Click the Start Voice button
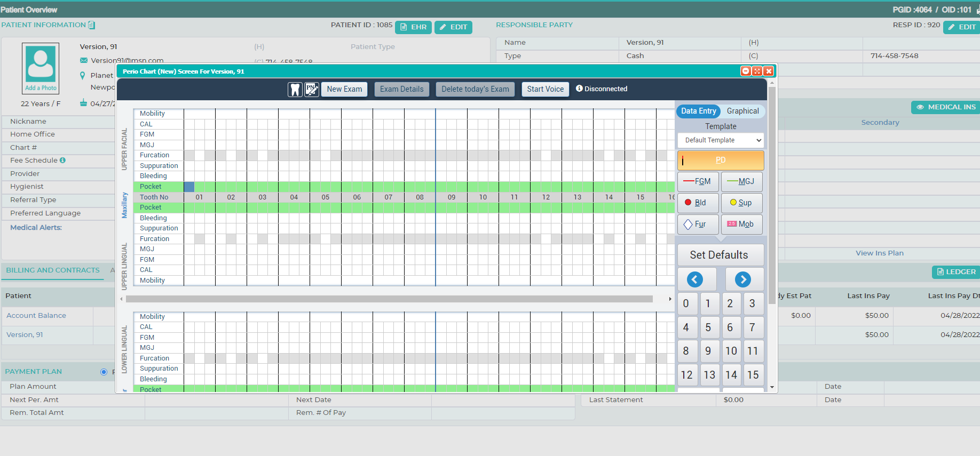 click(545, 89)
